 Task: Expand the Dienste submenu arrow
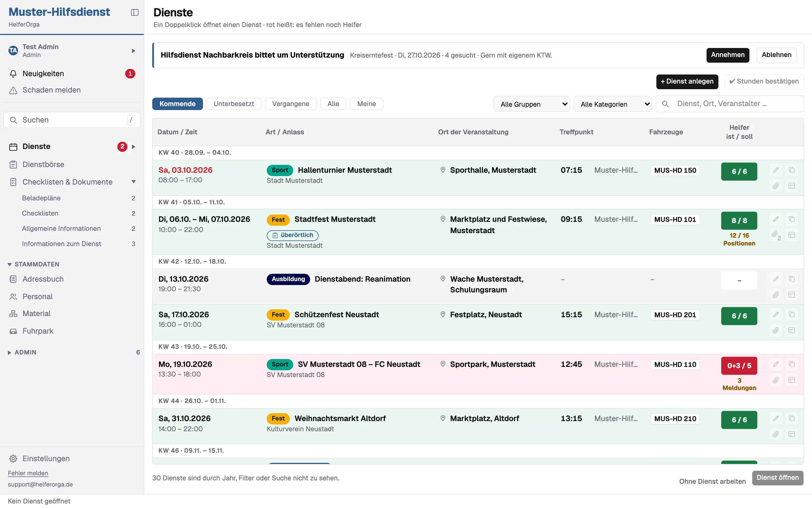[x=133, y=146]
